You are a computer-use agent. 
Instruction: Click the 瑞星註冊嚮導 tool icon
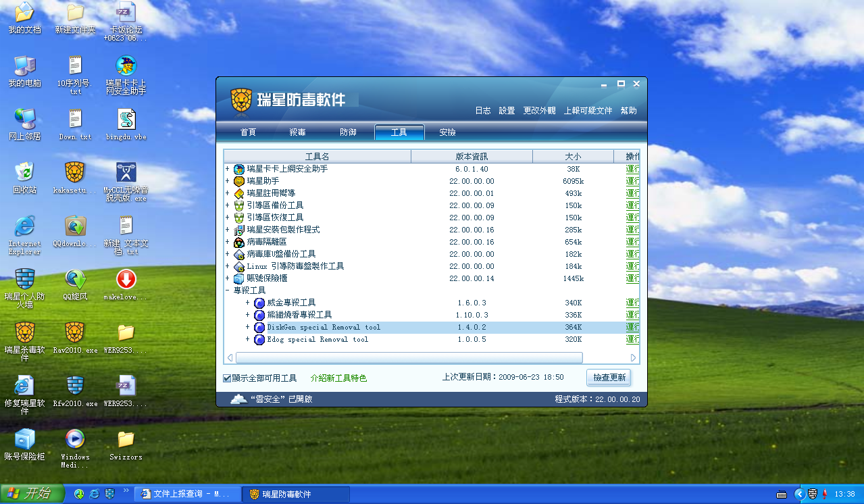click(x=238, y=193)
